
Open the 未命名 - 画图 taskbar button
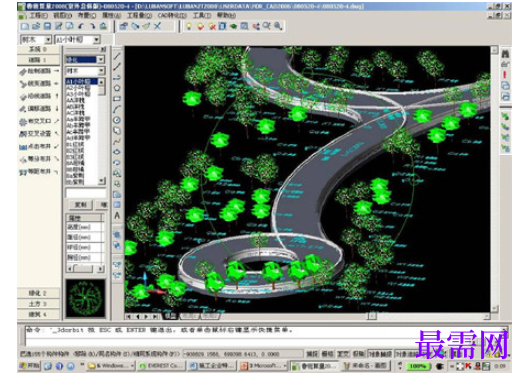365,366
